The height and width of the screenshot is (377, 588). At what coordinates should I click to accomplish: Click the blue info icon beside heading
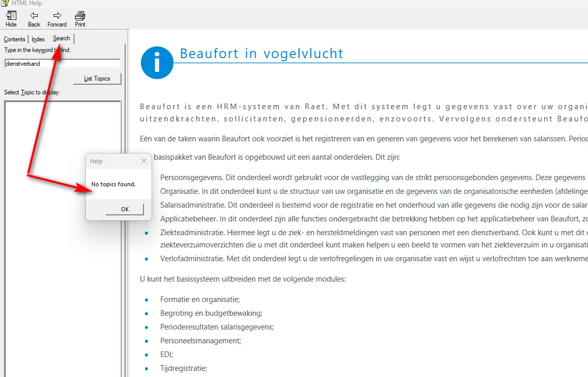pyautogui.click(x=157, y=63)
